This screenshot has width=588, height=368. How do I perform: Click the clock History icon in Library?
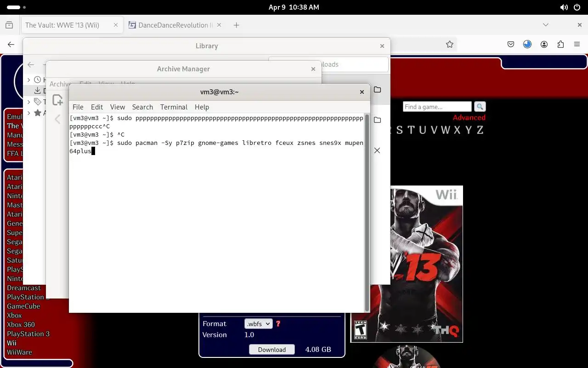pyautogui.click(x=38, y=80)
